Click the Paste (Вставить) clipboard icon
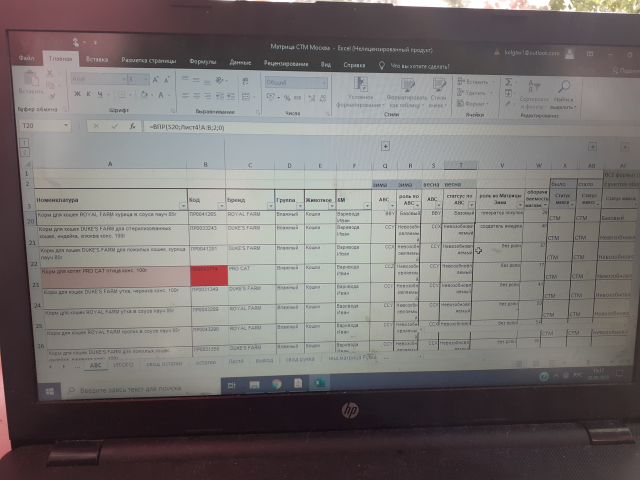The image size is (640, 480). (x=31, y=79)
